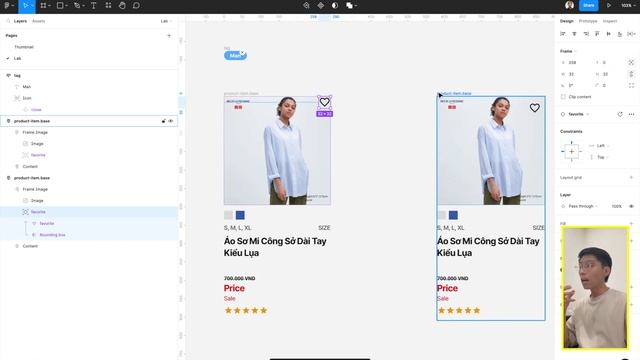Click the blue color swatch under left product
640x360 pixels.
[240, 215]
